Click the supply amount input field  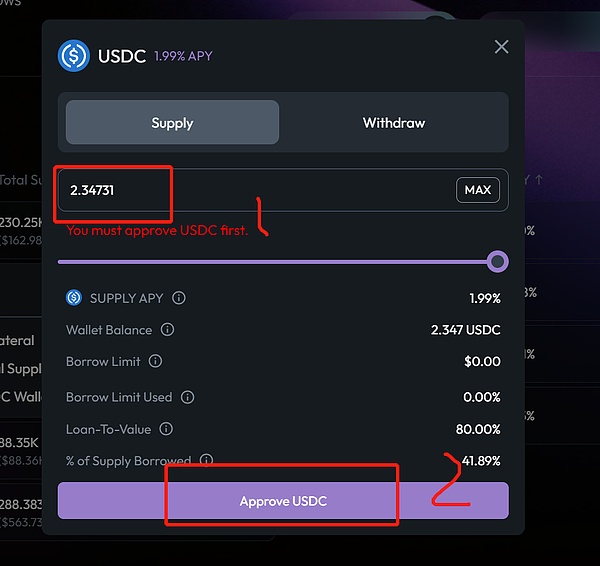click(250, 190)
